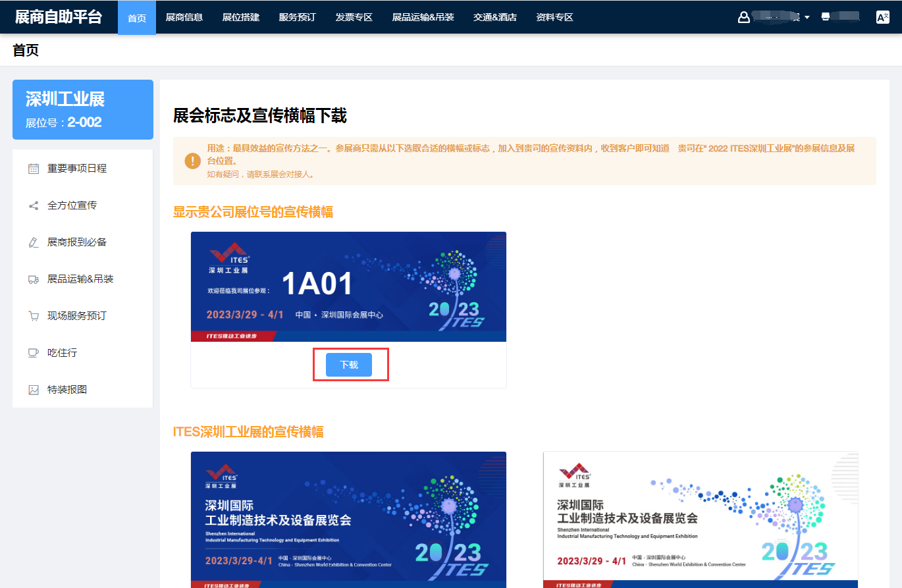Click the share icon beside 全方位宣传
Image resolution: width=902 pixels, height=588 pixels.
(x=34, y=205)
